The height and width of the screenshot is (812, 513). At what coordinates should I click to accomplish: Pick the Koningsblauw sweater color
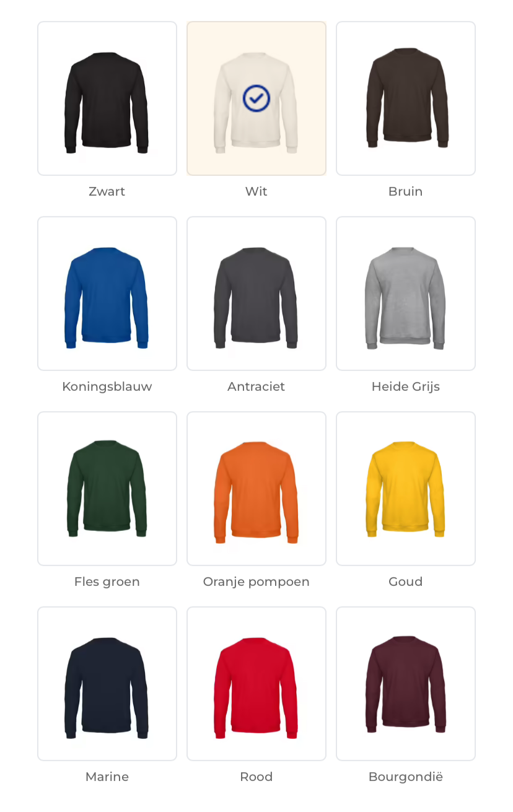tap(107, 294)
